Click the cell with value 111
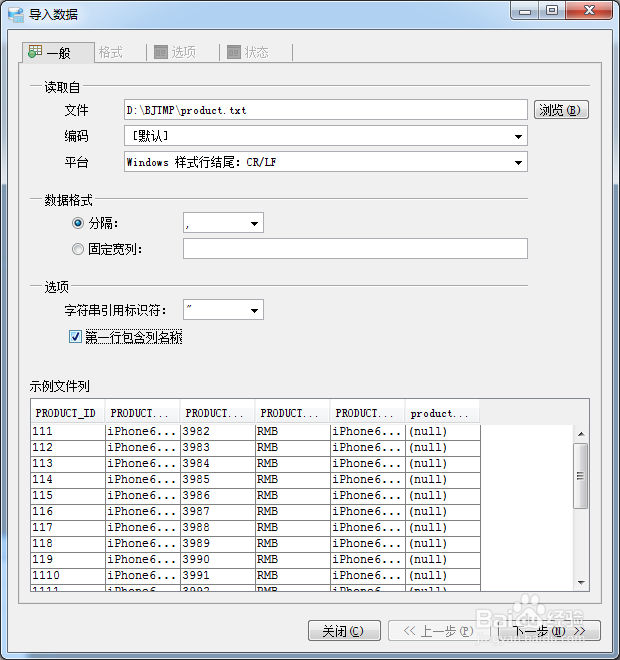 [x=68, y=431]
